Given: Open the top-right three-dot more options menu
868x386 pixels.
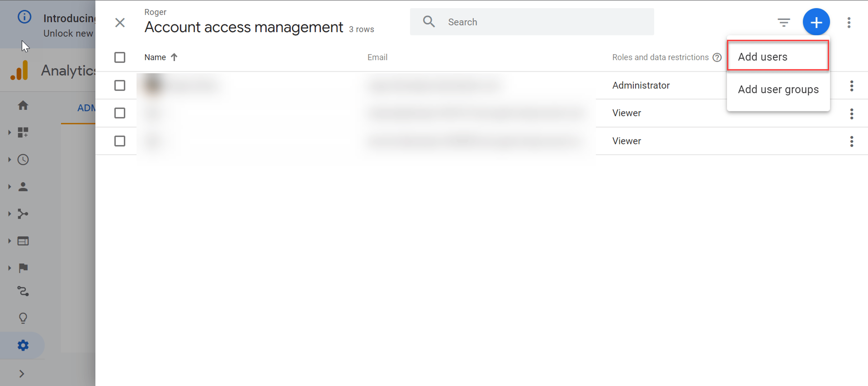Looking at the screenshot, I should (849, 23).
